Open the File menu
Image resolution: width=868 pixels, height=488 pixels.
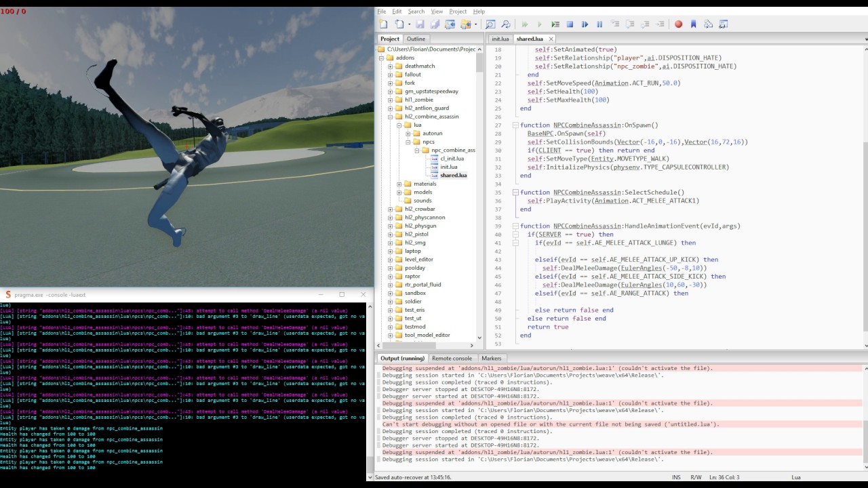point(382,12)
